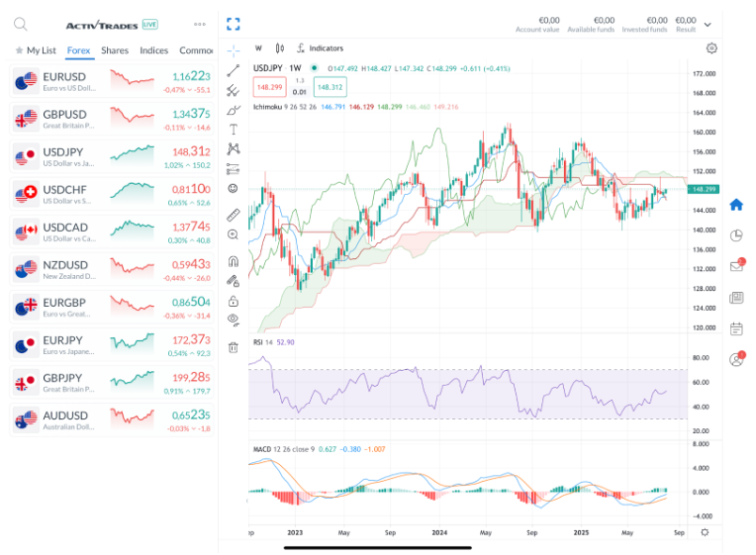Image resolution: width=756 pixels, height=555 pixels.
Task: Open the candlestick chart type menu
Action: click(x=280, y=47)
